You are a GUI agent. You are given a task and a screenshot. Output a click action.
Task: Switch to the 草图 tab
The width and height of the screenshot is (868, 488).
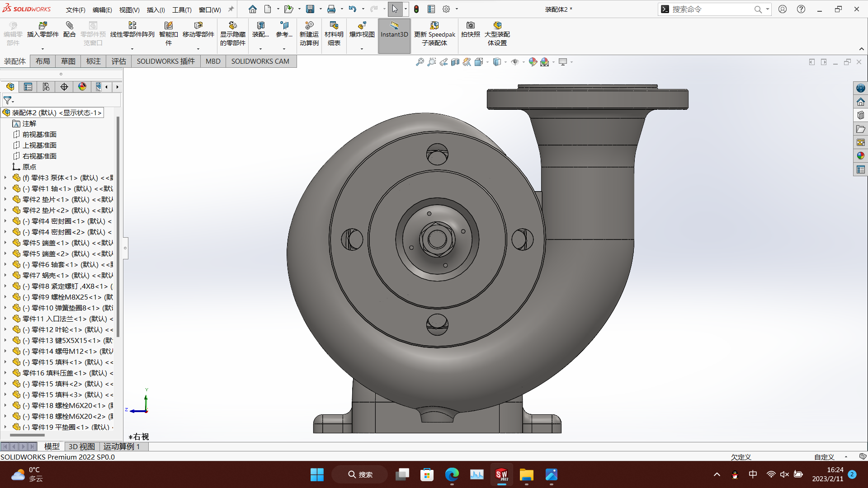(68, 61)
